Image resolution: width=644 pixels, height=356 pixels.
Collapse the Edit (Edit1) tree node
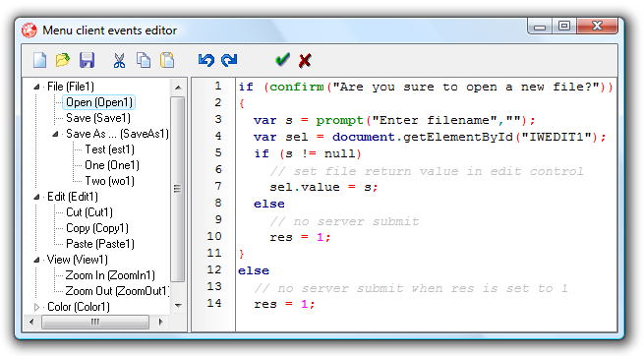[x=36, y=197]
